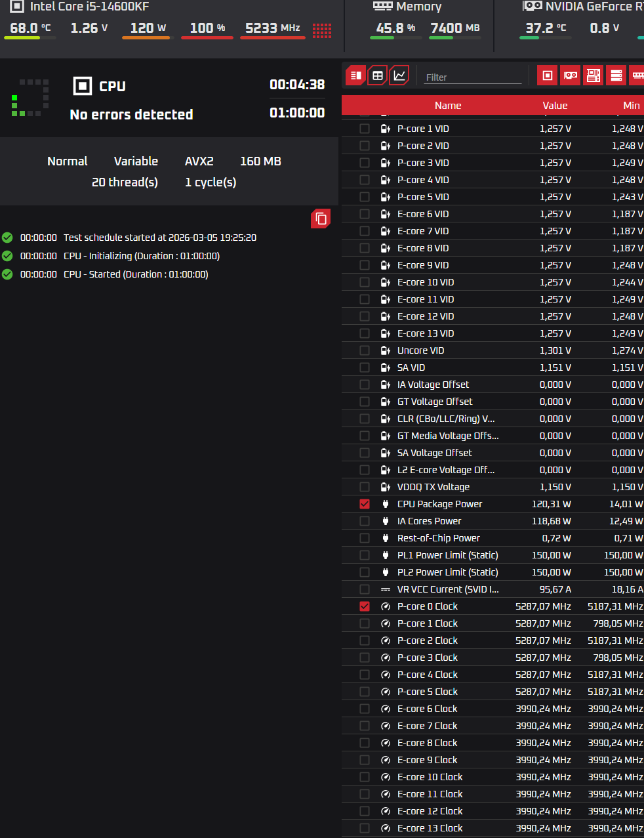Click the CPU test icon beside the CPU label
The image size is (644, 838).
pyautogui.click(x=83, y=86)
